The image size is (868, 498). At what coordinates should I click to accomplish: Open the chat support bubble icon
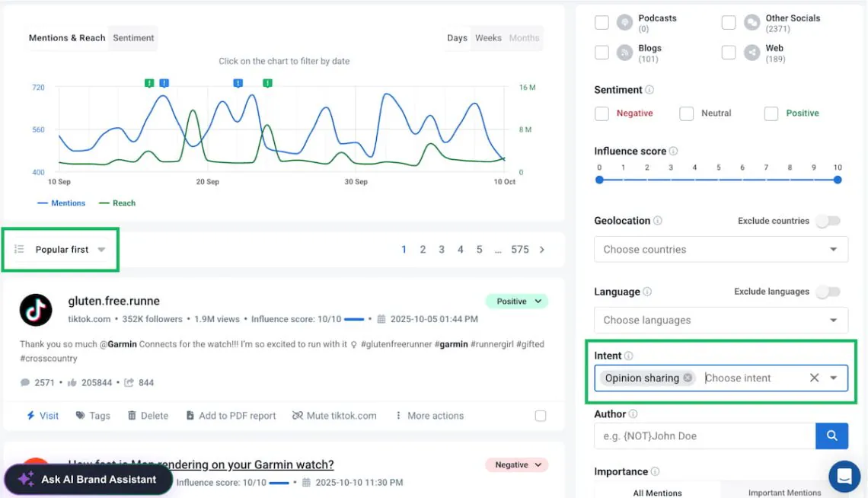844,477
